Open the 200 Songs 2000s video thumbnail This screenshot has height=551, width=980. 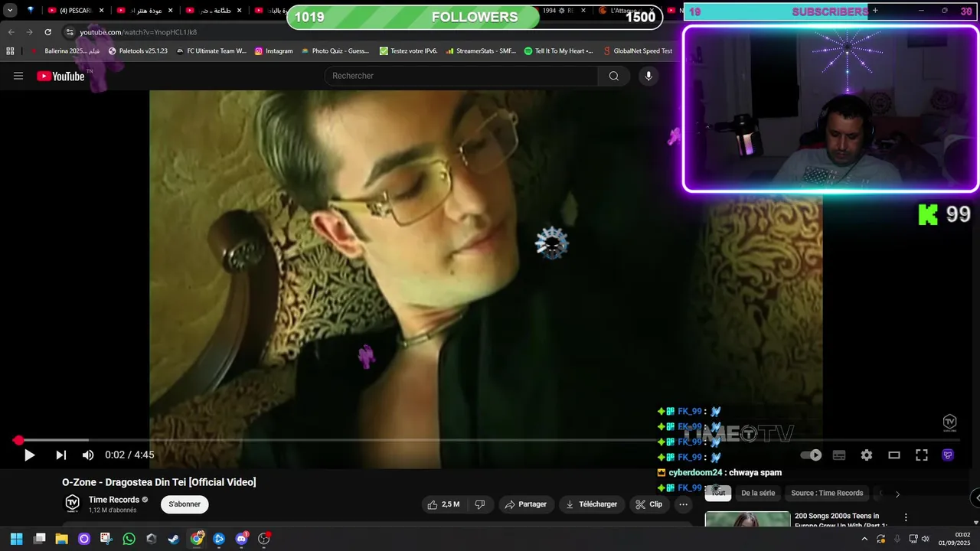tap(747, 520)
